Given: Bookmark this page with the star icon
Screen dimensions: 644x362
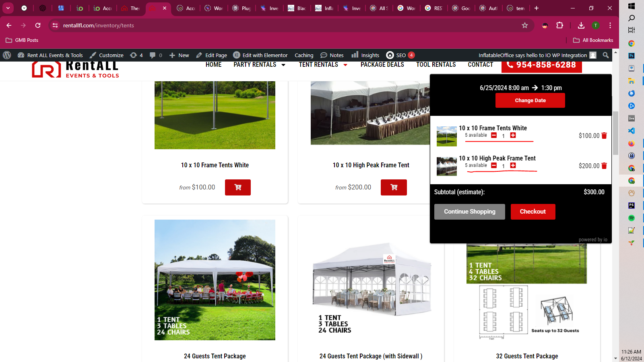Looking at the screenshot, I should click(x=524, y=25).
